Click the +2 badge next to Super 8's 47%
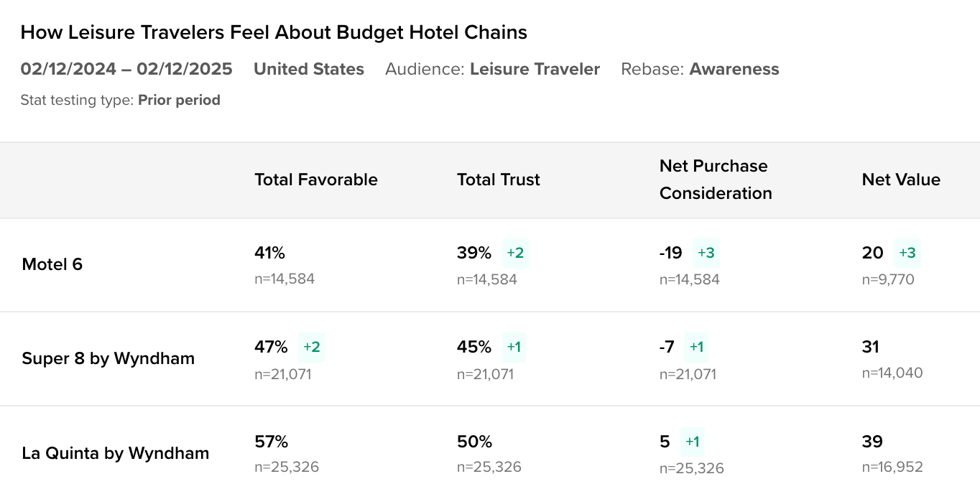The width and height of the screenshot is (980, 484). [x=311, y=347]
